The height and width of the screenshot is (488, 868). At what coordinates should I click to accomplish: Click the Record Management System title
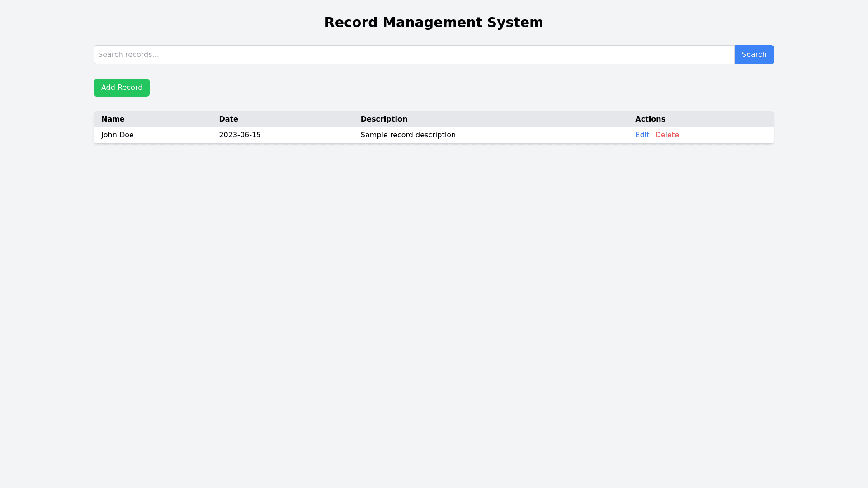(x=434, y=22)
